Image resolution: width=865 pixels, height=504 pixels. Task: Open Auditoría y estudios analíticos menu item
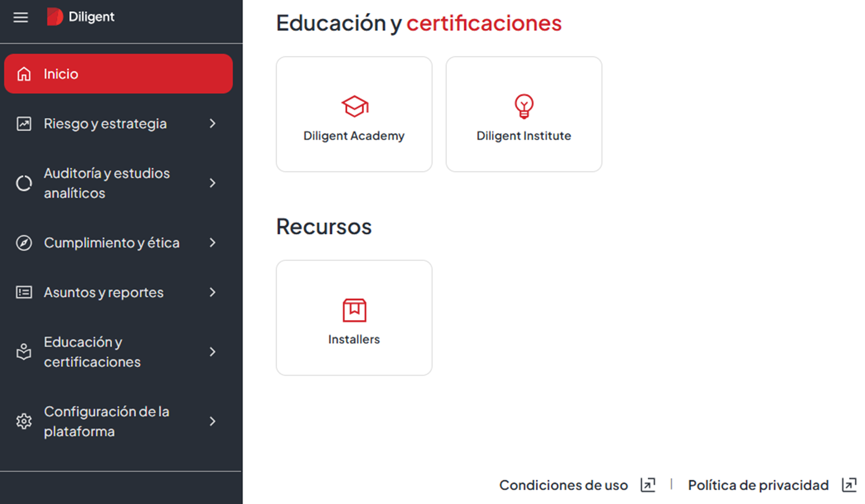coord(118,183)
